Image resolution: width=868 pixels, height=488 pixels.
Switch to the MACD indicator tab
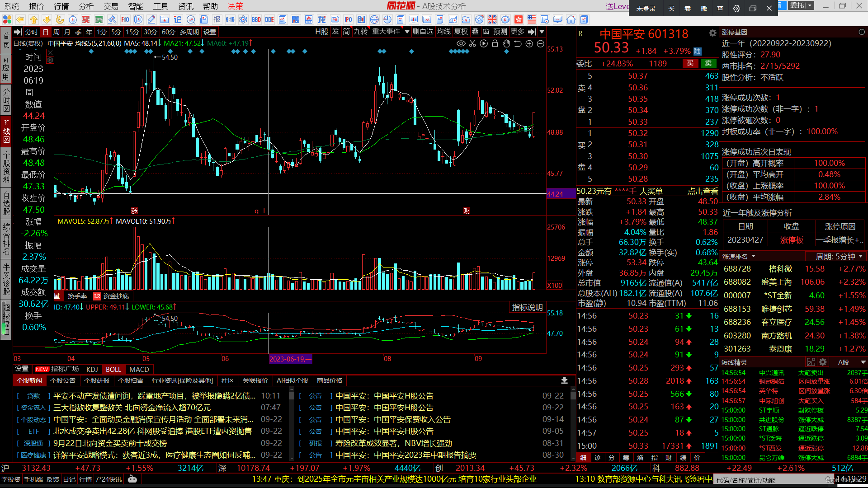coord(139,369)
